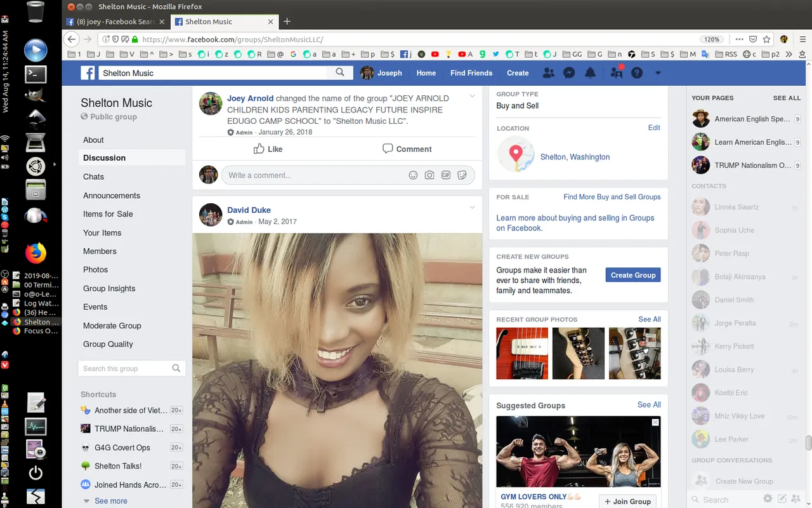The width and height of the screenshot is (812, 508).
Task: Open Items for Sale
Action: (x=108, y=214)
